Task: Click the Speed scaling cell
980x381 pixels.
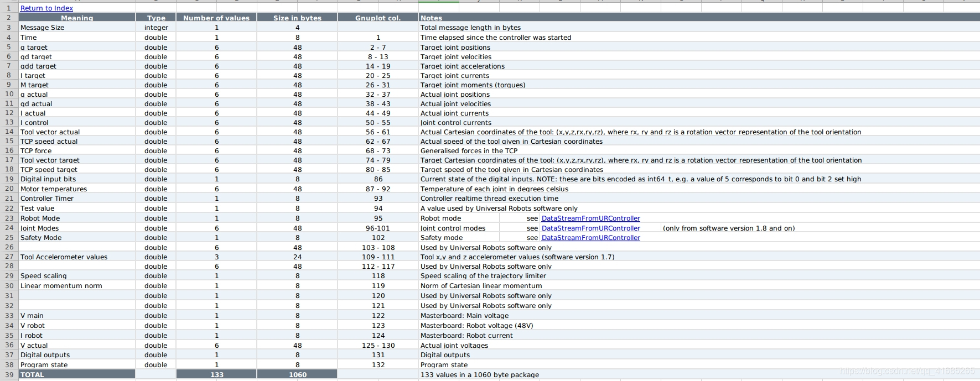Action: click(x=77, y=276)
